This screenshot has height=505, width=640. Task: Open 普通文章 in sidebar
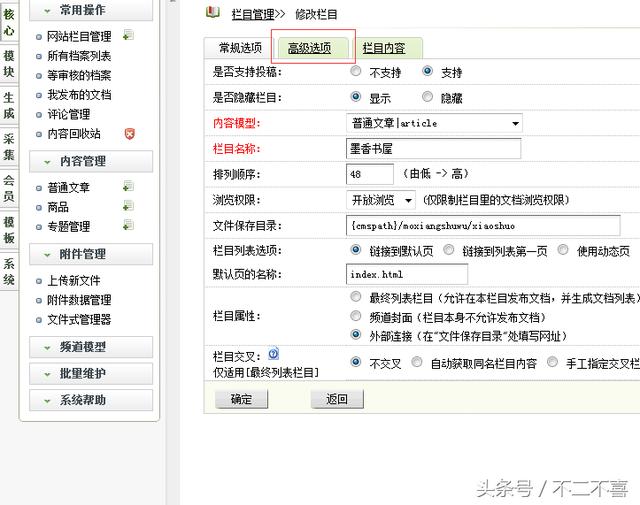[x=69, y=188]
